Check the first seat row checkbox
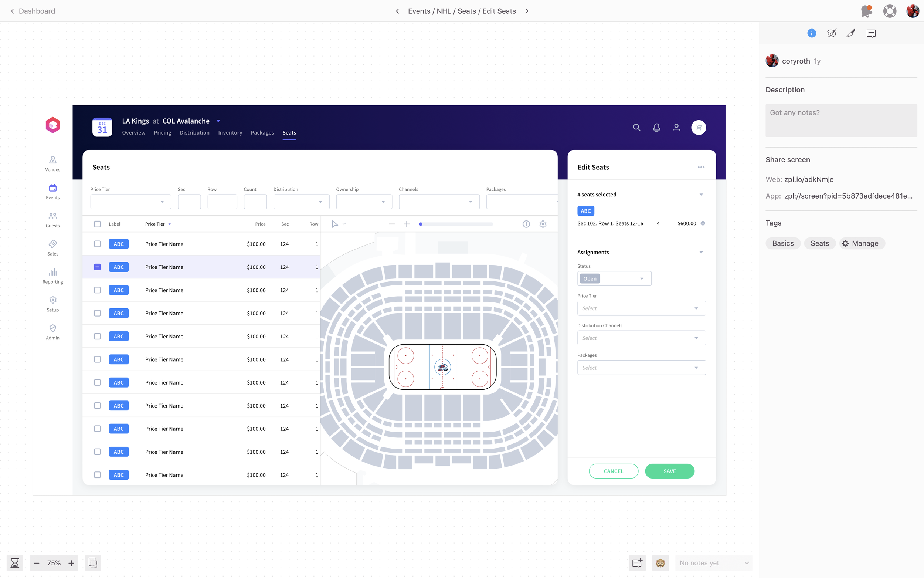The height and width of the screenshot is (578, 924). 98,244
